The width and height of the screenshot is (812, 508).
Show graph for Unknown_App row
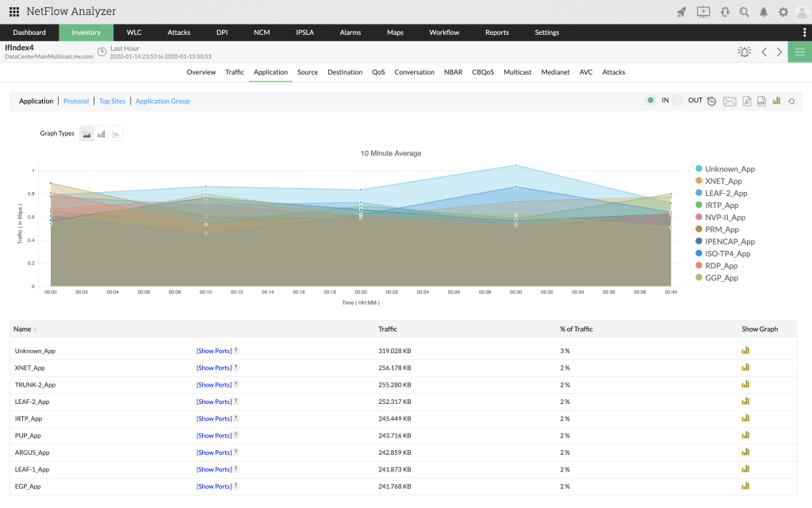click(745, 350)
